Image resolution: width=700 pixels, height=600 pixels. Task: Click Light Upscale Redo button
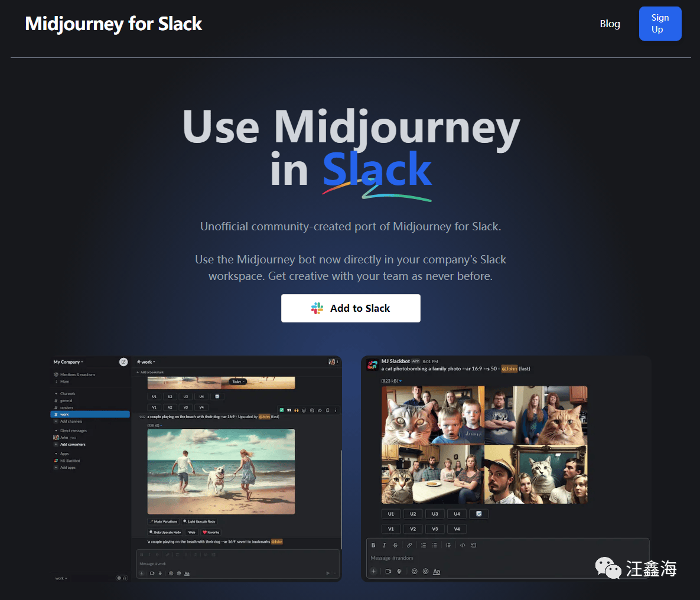(x=199, y=521)
